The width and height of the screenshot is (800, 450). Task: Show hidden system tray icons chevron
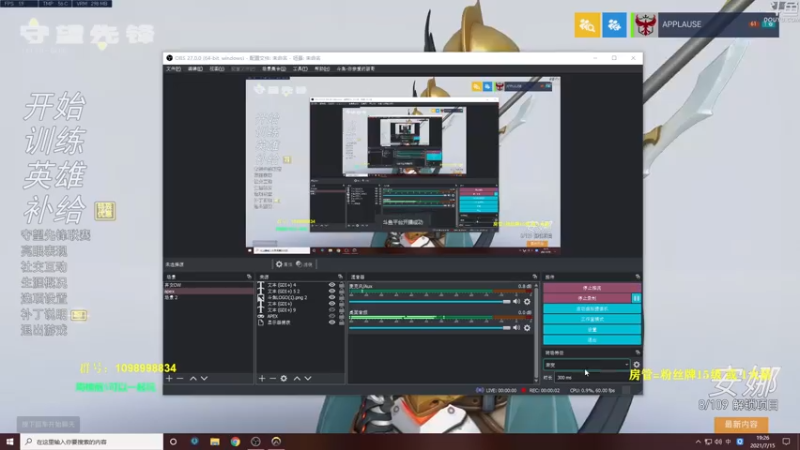point(698,442)
